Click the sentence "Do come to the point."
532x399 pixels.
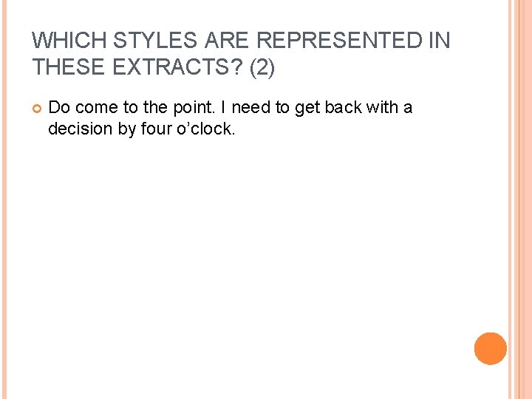click(x=132, y=108)
